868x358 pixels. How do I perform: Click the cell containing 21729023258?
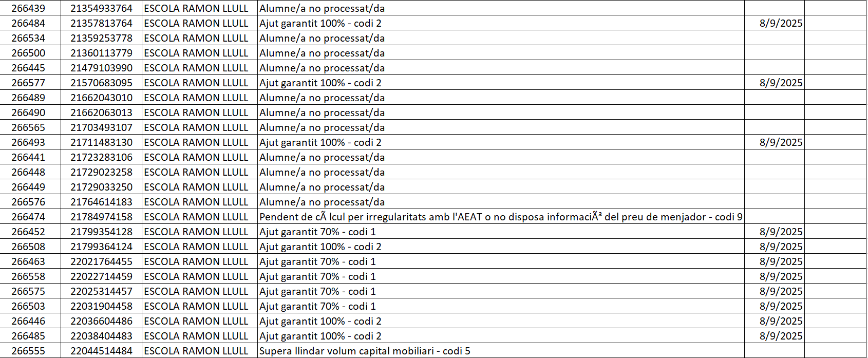point(101,172)
